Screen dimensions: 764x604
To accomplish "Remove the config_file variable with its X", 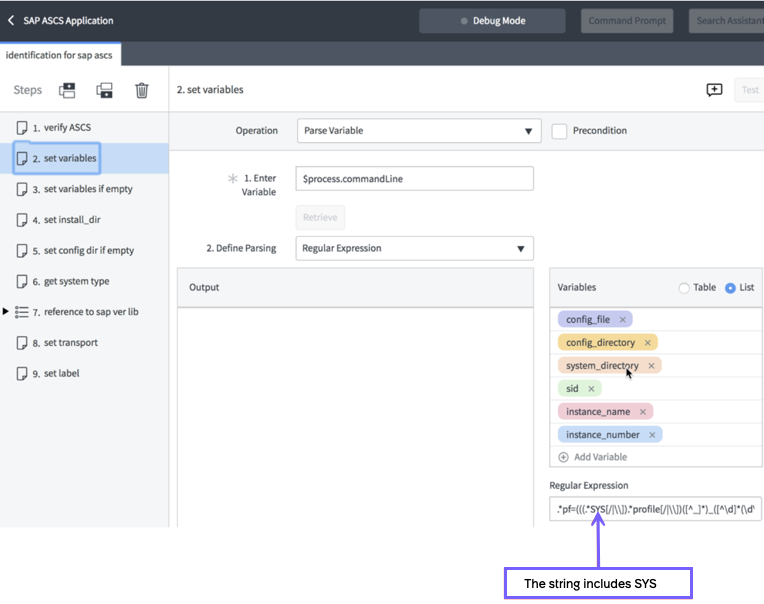I will click(622, 320).
